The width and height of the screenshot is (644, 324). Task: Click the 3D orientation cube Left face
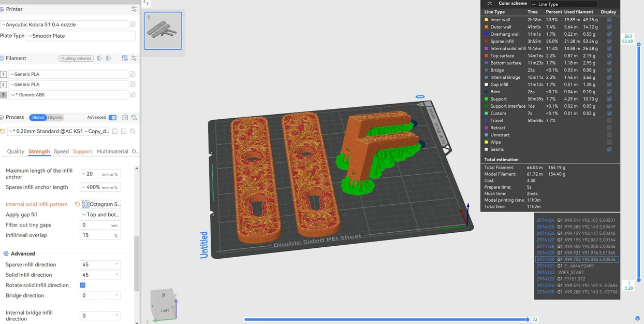click(x=165, y=310)
